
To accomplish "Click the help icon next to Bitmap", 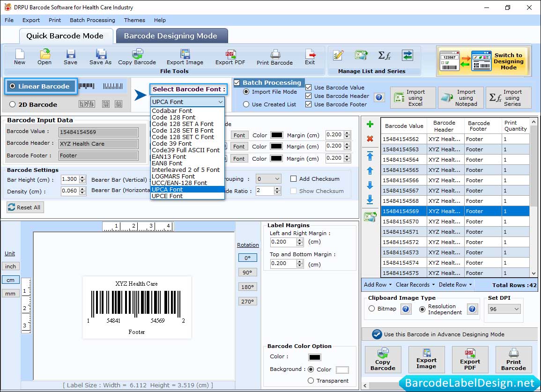I will (406, 309).
